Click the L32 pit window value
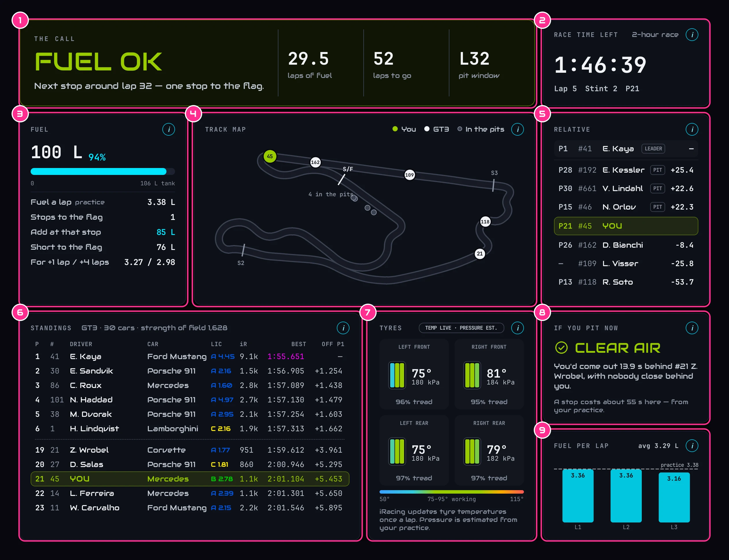 474,59
